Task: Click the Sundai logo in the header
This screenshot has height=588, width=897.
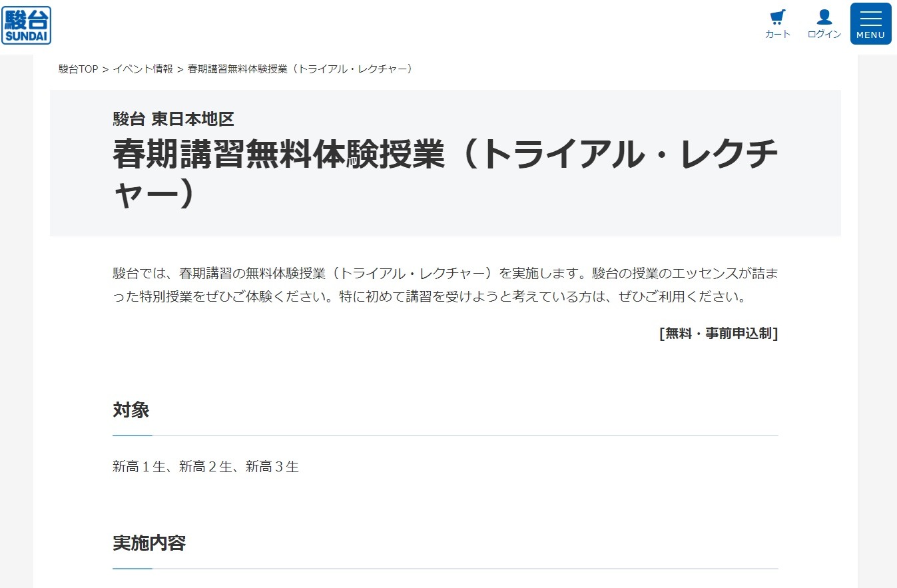Action: coord(26,25)
